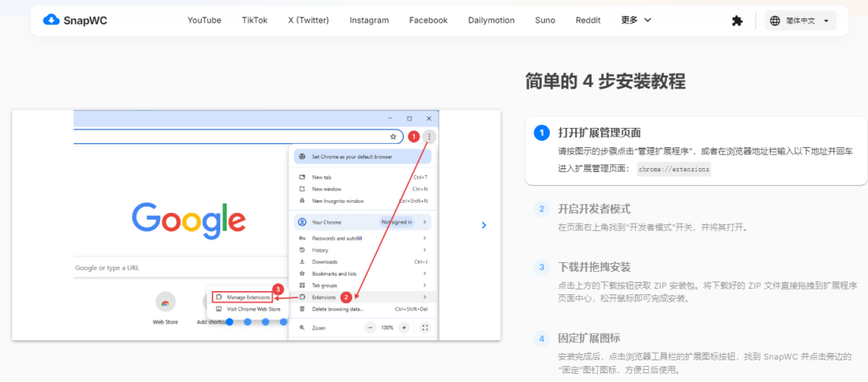Click the chrome://extensions address code

click(x=674, y=170)
